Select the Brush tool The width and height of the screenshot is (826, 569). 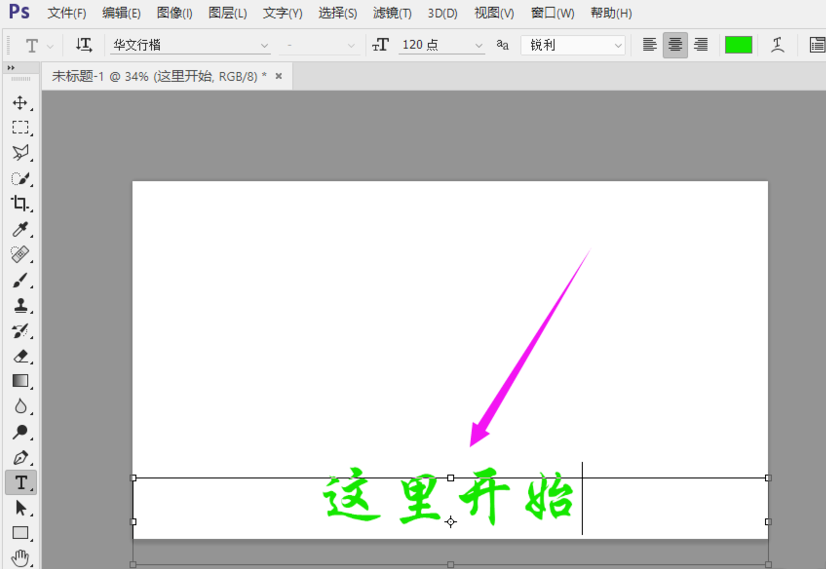click(20, 280)
